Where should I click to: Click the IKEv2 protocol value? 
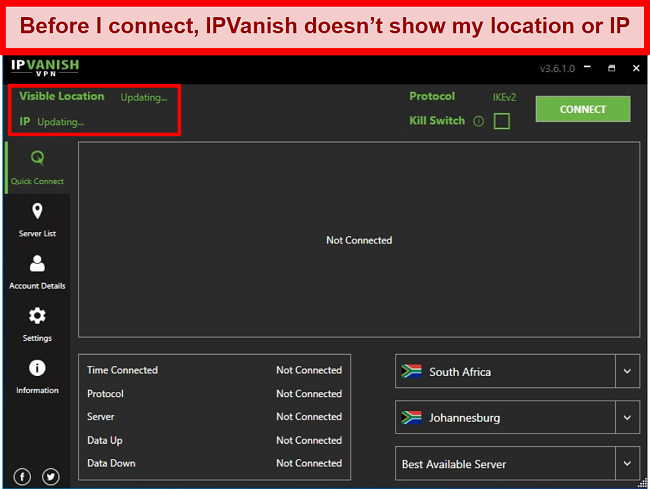pyautogui.click(x=504, y=97)
